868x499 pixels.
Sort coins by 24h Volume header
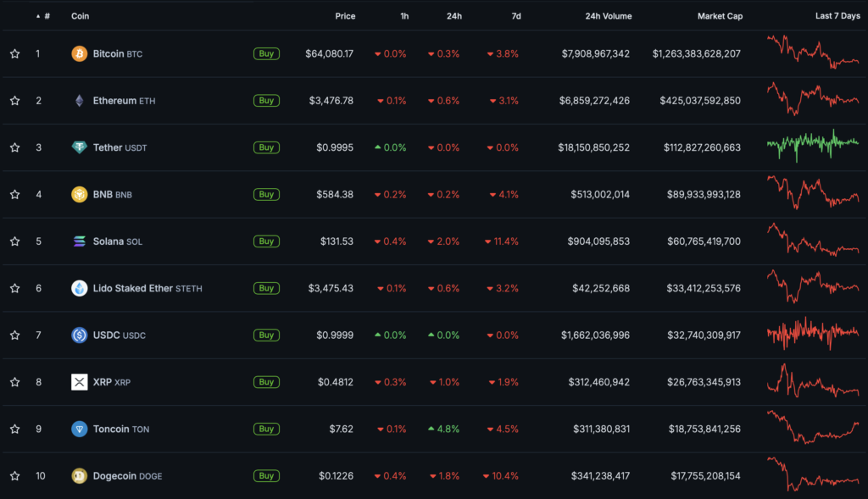click(608, 16)
